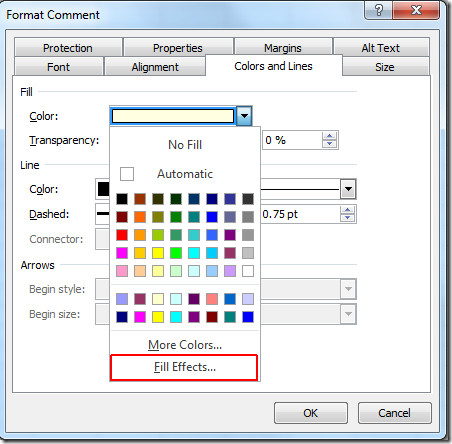Image resolution: width=452 pixels, height=444 pixels.
Task: Increase transparency with the up spinner arrow
Action: pos(329,136)
